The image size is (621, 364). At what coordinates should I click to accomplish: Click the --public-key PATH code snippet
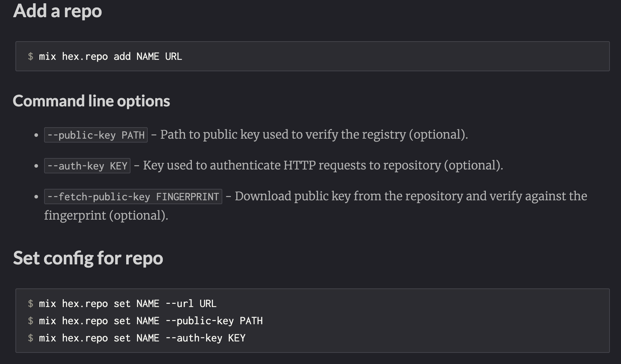95,134
